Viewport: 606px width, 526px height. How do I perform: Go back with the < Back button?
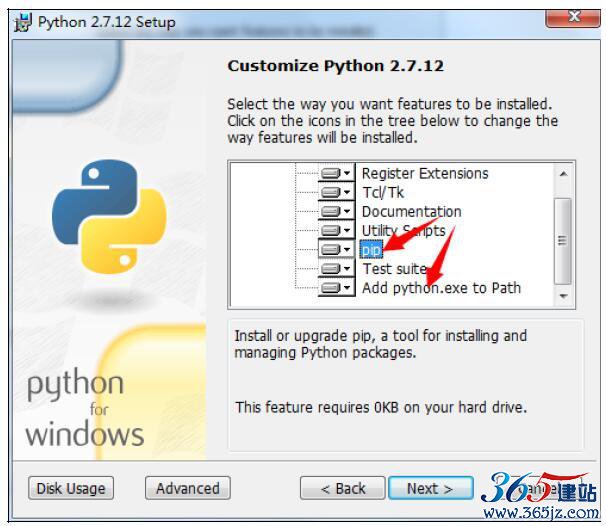[342, 488]
